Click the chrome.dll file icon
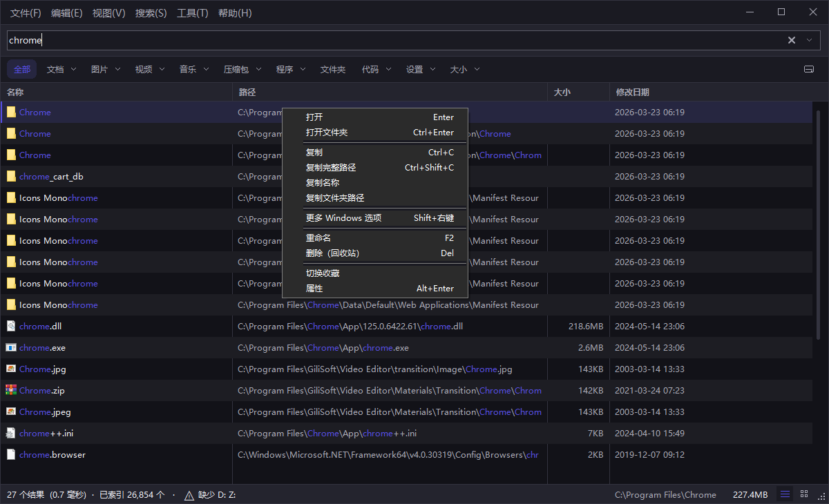The image size is (829, 504). coord(11,326)
